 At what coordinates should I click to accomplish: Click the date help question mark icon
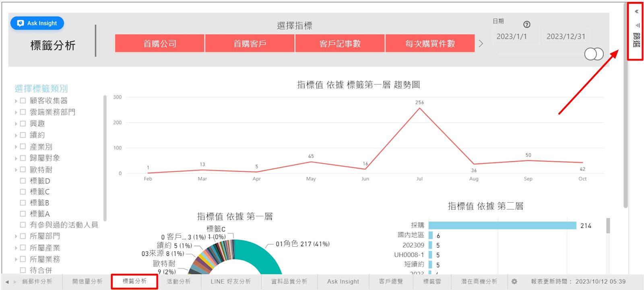click(x=526, y=25)
